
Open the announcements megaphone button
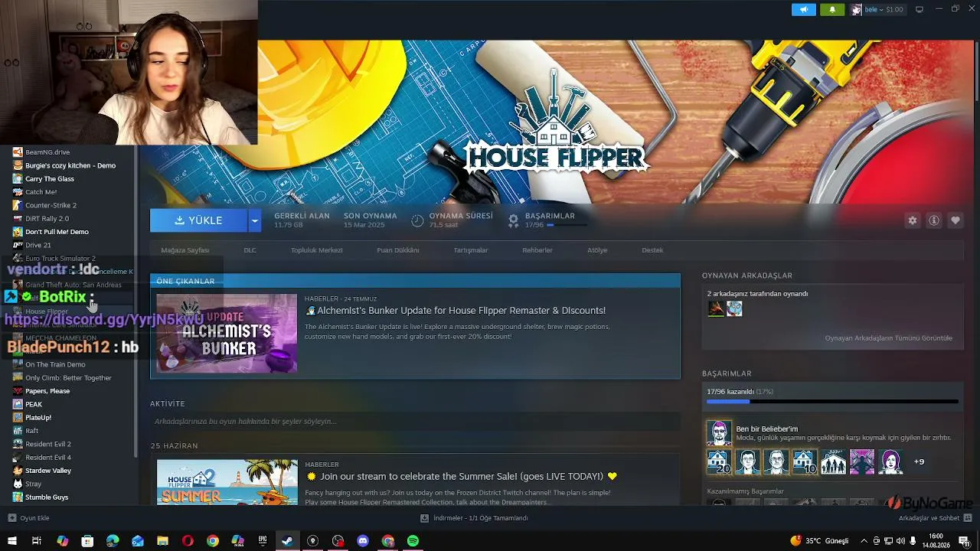[x=803, y=9]
